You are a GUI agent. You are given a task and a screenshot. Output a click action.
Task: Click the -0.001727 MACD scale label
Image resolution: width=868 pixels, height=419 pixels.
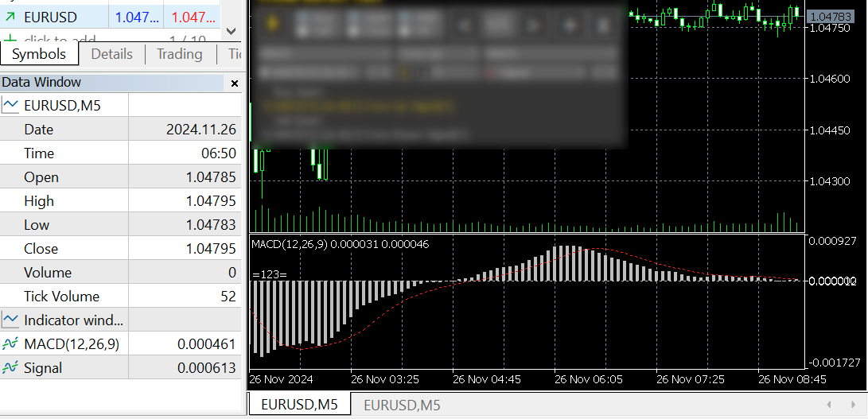coord(834,363)
